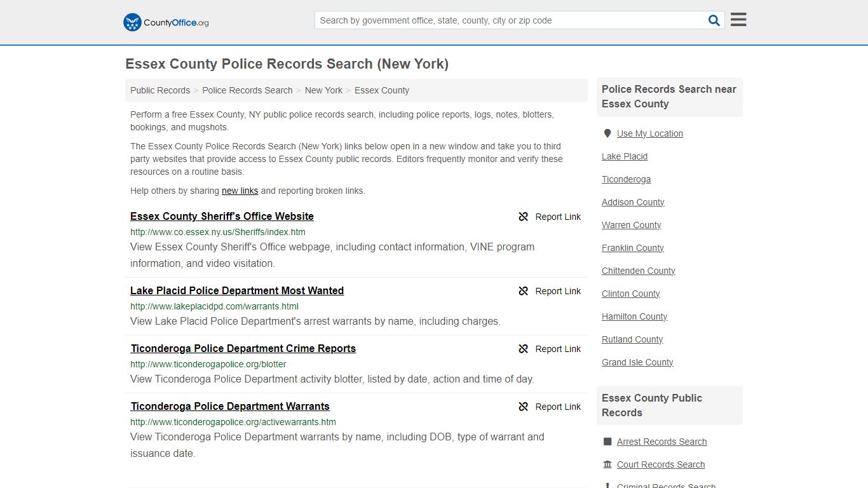This screenshot has width=868, height=488.
Task: Open the ticonderogapolice.org activewarrants URL
Action: pyautogui.click(x=233, y=422)
